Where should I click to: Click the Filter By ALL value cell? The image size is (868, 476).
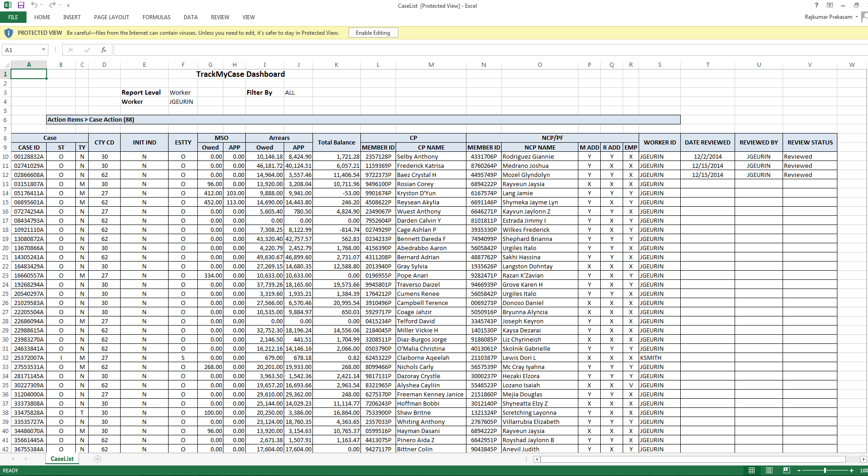pyautogui.click(x=290, y=92)
